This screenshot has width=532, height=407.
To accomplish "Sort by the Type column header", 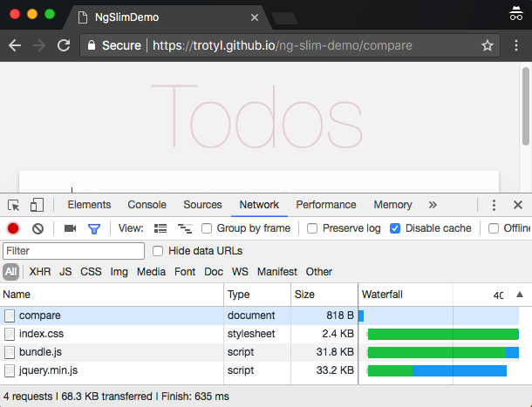I will (x=257, y=295).
